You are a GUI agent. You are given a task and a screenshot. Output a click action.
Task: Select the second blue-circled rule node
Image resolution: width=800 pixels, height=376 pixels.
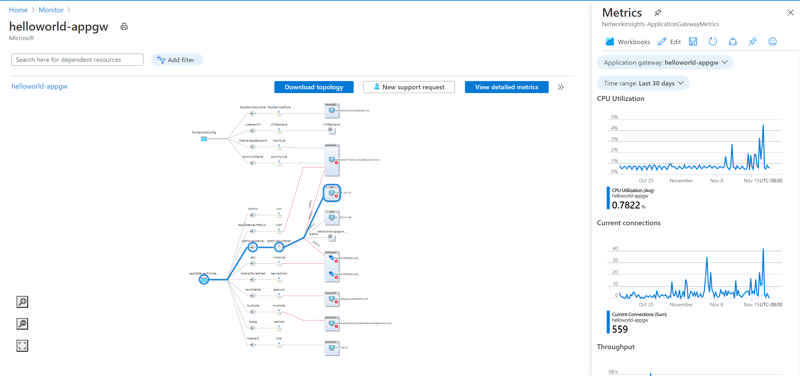click(279, 247)
